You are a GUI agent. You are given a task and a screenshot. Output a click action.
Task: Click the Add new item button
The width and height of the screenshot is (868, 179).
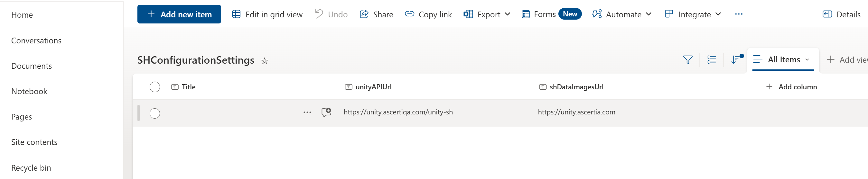pos(179,14)
